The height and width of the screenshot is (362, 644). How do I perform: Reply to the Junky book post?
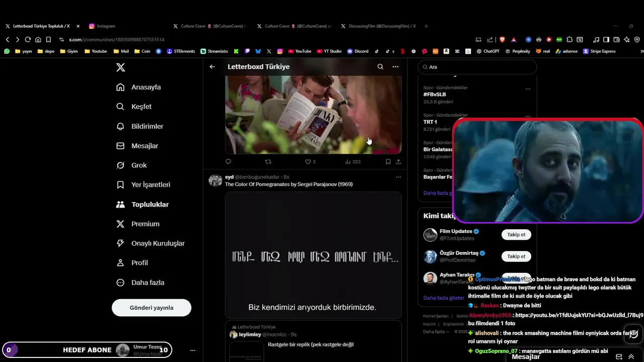point(228,161)
